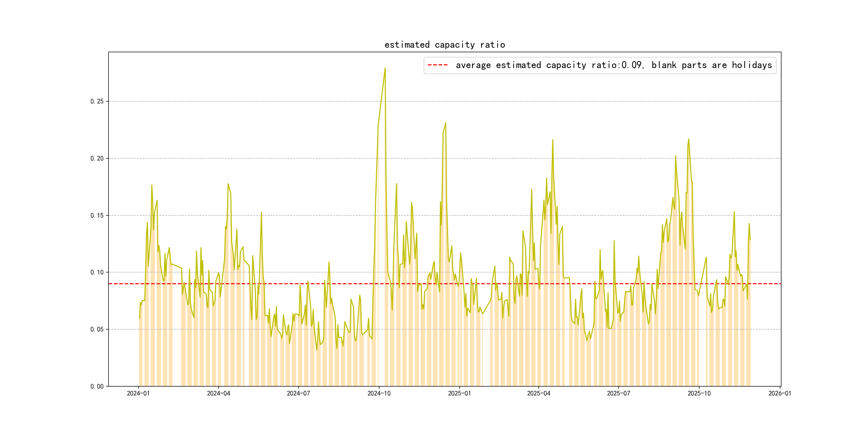Click the 2024-10 x-axis label

[x=379, y=393]
